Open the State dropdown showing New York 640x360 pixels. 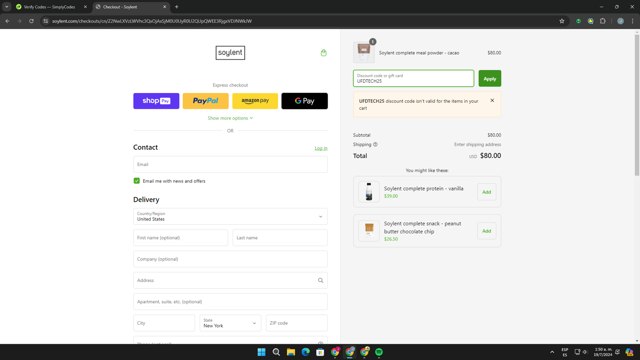230,323
